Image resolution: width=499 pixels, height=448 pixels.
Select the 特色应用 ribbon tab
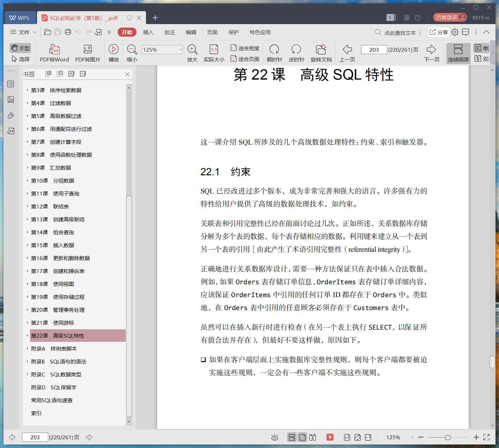(260, 32)
